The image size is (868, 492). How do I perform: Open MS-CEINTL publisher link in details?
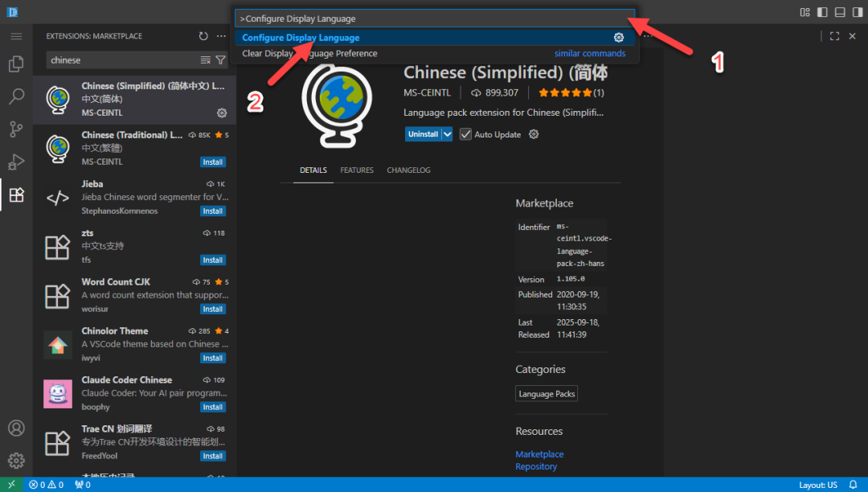pyautogui.click(x=427, y=92)
